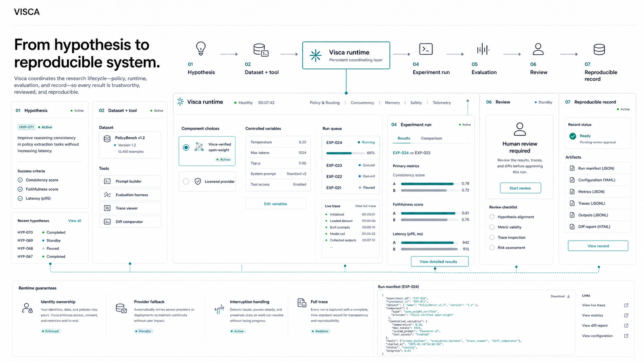Click the Provider fallback icon
This screenshot has height=362, width=644.
121,308
